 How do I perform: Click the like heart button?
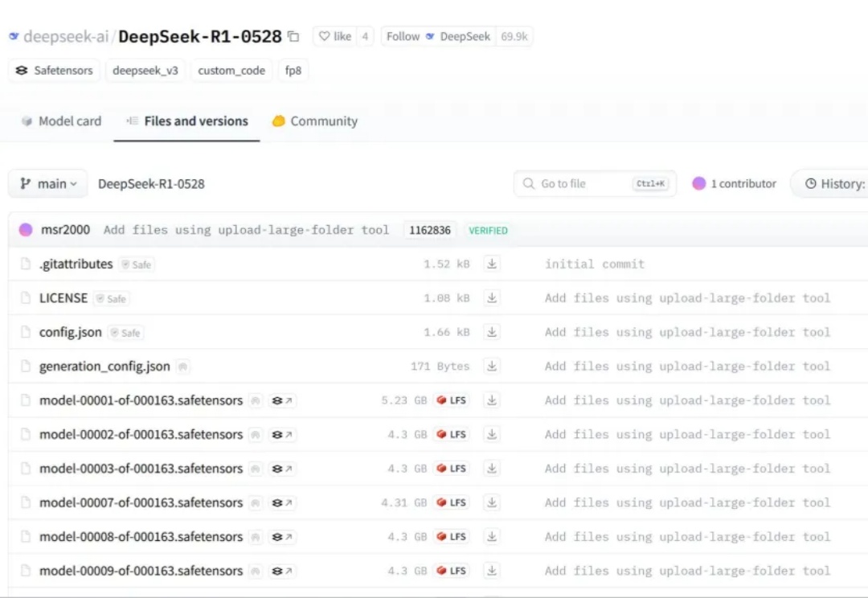tap(335, 36)
